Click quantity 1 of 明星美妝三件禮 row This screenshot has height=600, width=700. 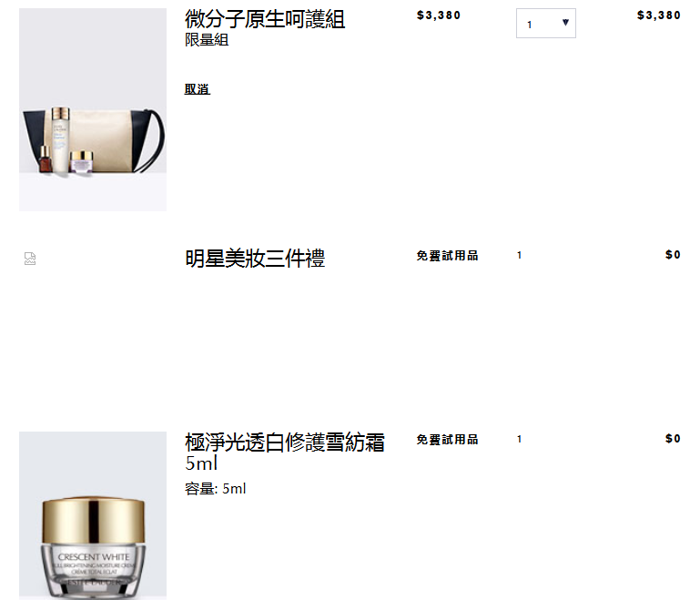coord(519,255)
